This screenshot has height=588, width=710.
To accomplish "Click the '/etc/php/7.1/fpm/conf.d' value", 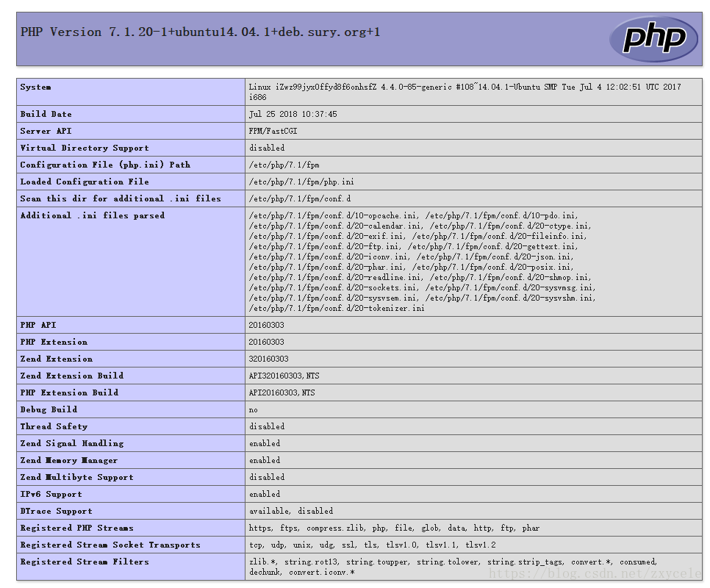I will [299, 198].
